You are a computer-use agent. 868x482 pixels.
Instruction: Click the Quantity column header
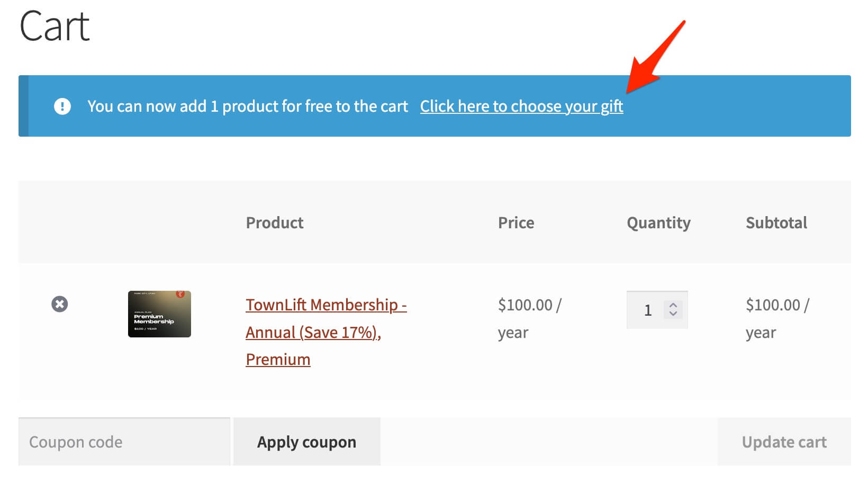point(658,222)
